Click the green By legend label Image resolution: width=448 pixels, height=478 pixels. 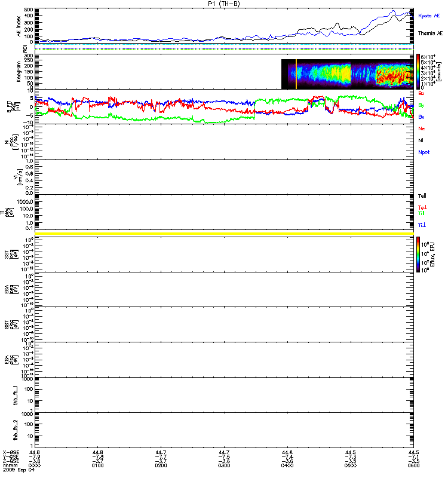pyautogui.click(x=421, y=105)
